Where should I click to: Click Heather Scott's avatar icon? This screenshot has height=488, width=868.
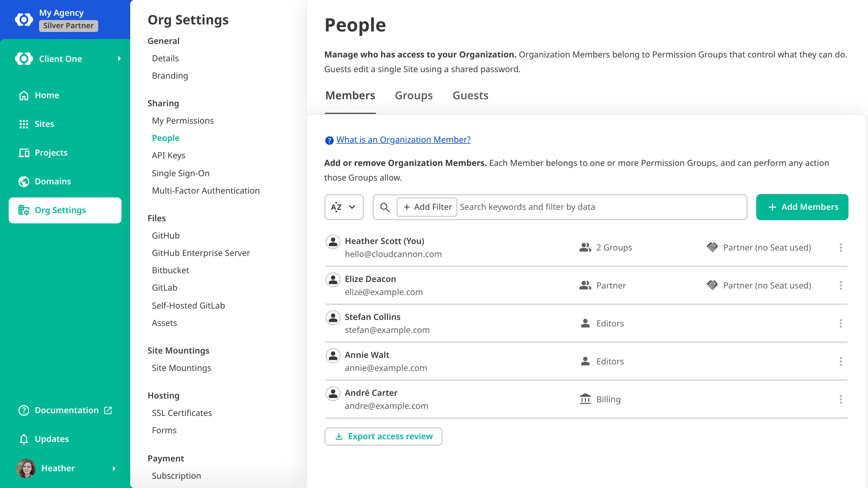pos(333,242)
